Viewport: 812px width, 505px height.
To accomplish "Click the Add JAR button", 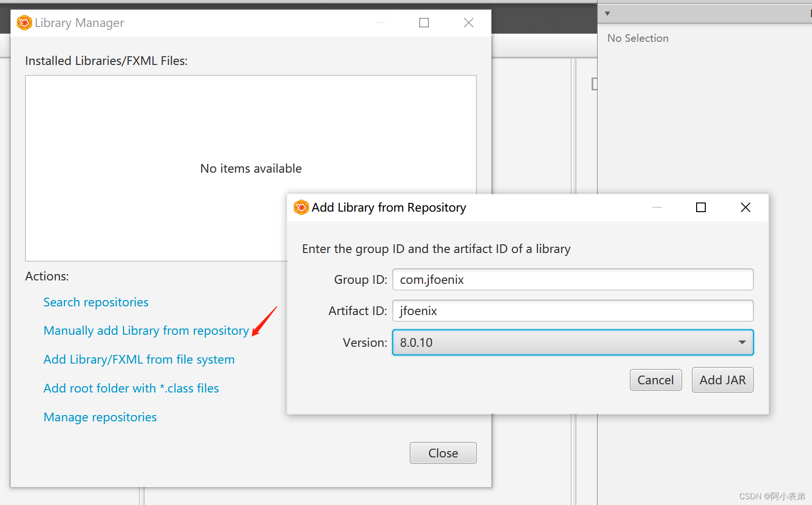I will [x=722, y=380].
